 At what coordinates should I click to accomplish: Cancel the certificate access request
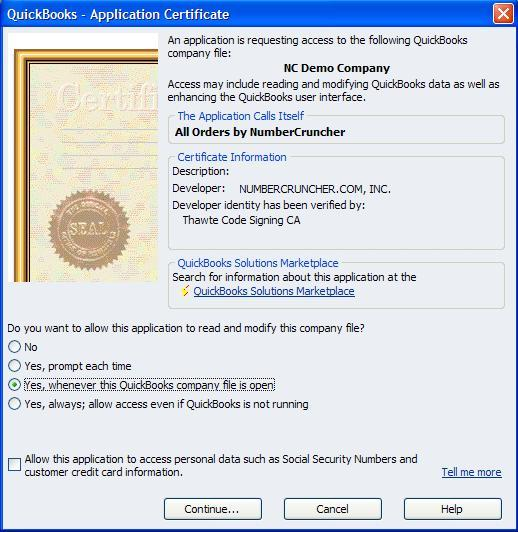[x=333, y=509]
